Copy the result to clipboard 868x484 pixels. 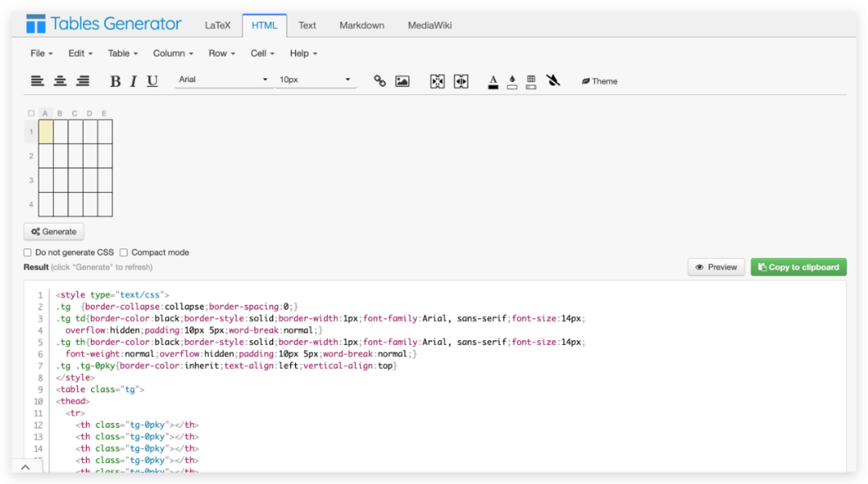798,267
